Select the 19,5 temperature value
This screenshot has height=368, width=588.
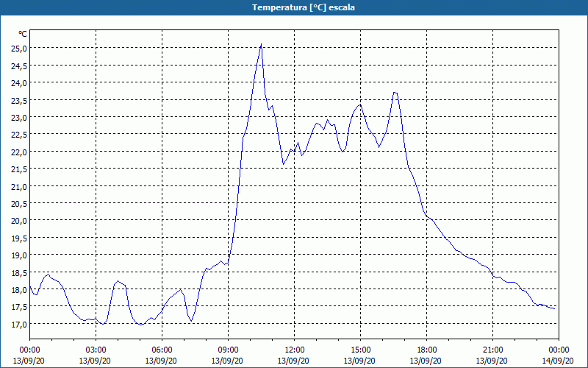[19, 238]
